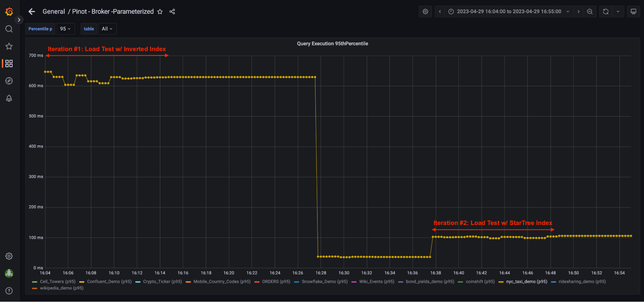Open the Explore compass icon
The height and width of the screenshot is (302, 644).
(x=9, y=81)
